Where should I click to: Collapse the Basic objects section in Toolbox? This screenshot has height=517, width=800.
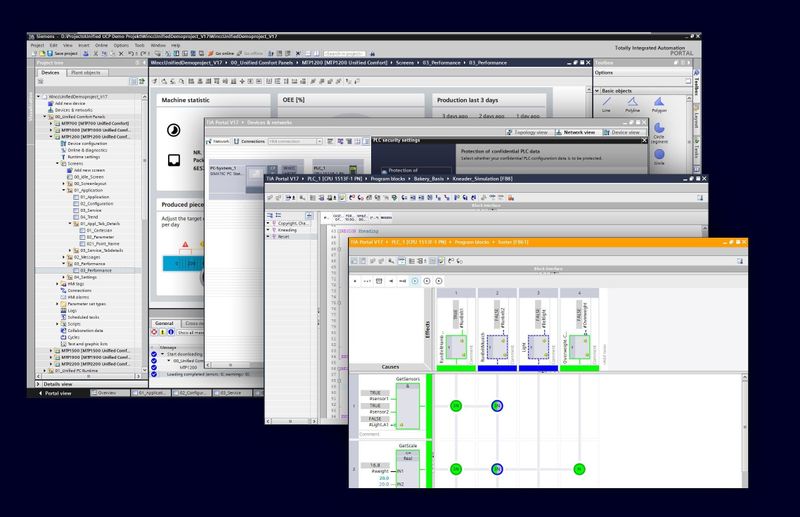point(597,91)
